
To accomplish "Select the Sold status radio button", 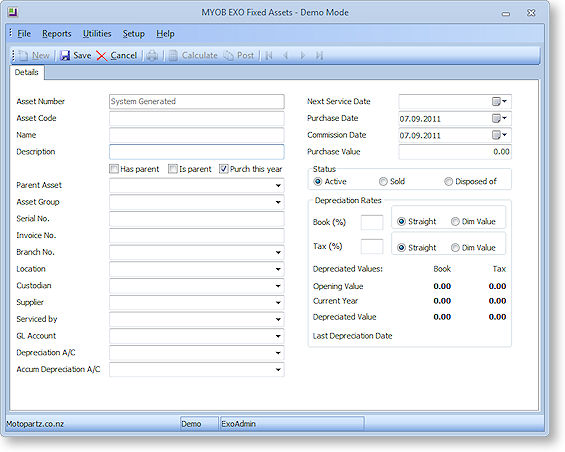I will pyautogui.click(x=383, y=181).
